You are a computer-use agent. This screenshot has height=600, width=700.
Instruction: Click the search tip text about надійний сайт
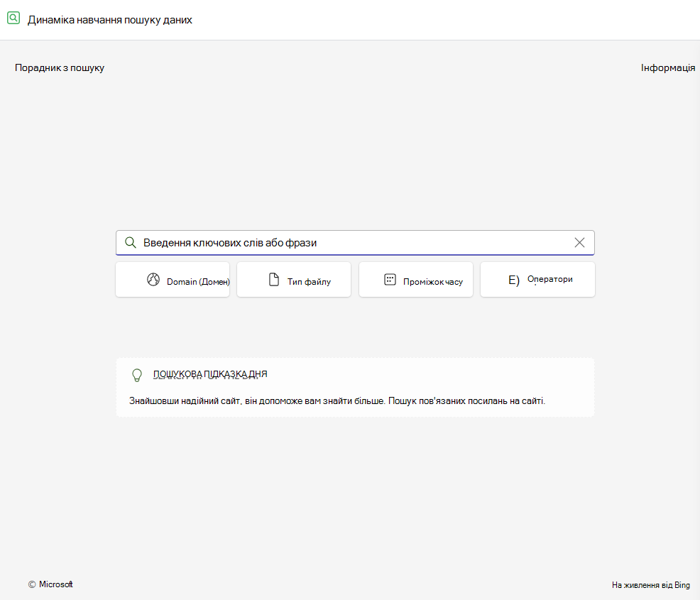[337, 401]
